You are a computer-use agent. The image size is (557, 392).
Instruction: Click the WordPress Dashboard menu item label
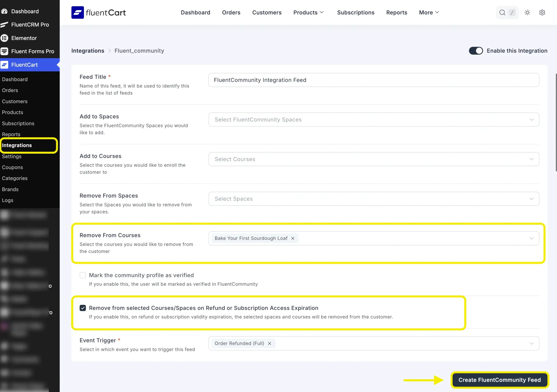tap(25, 11)
